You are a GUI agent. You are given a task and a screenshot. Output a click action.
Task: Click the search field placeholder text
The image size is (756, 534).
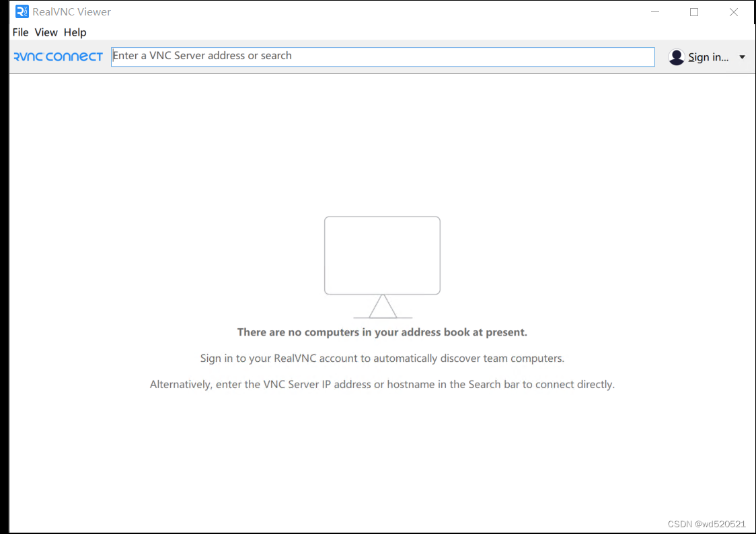point(202,55)
